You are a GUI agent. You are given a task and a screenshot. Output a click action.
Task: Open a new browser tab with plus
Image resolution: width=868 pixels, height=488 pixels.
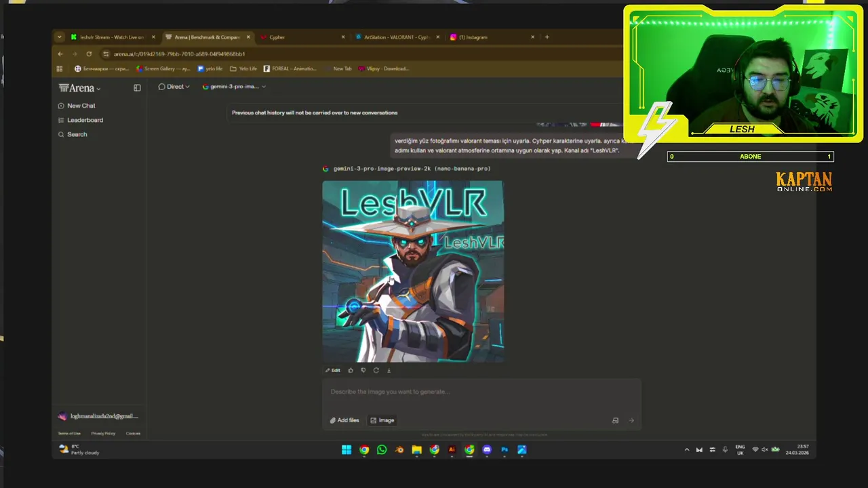tap(547, 37)
